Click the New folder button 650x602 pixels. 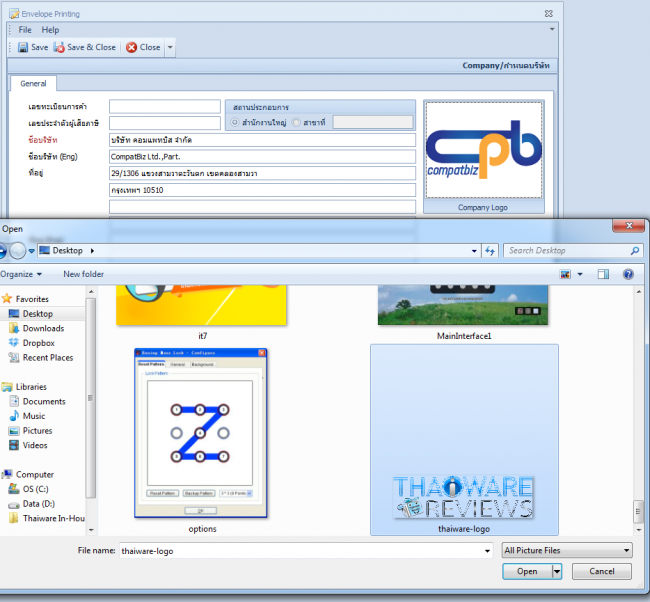point(84,274)
